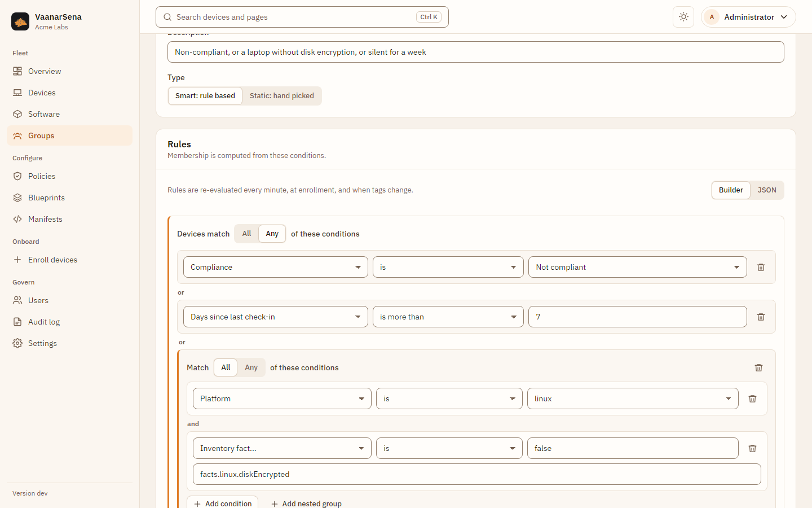Switch to the Builder tab
Viewport: 812px width, 508px height.
(x=731, y=190)
